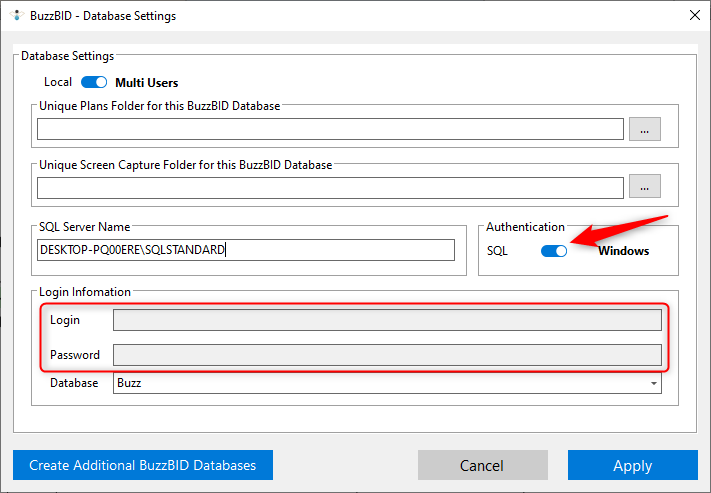Apply the database settings
Screen dimensions: 711x493
(x=632, y=465)
